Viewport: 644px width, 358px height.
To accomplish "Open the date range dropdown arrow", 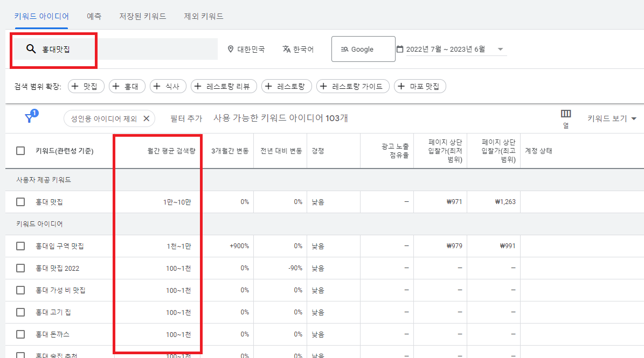I will tap(501, 49).
